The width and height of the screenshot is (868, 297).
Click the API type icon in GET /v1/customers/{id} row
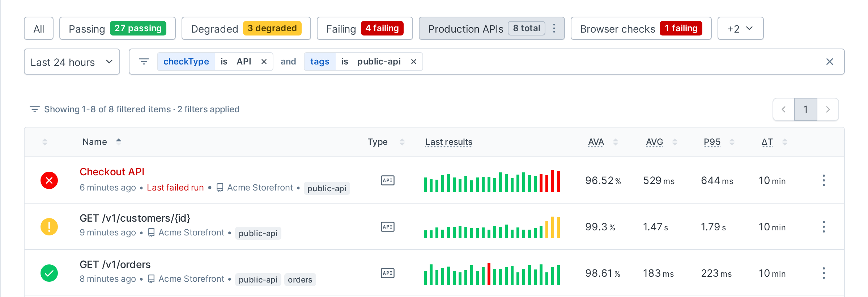pos(388,227)
